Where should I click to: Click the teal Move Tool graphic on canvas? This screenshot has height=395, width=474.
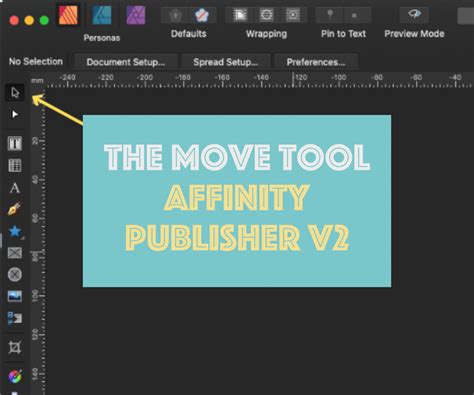point(237,201)
